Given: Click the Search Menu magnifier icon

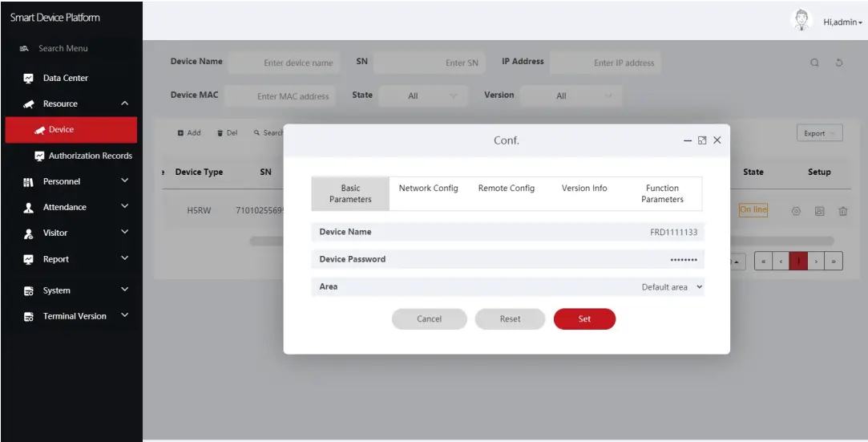Looking at the screenshot, I should click(x=24, y=49).
